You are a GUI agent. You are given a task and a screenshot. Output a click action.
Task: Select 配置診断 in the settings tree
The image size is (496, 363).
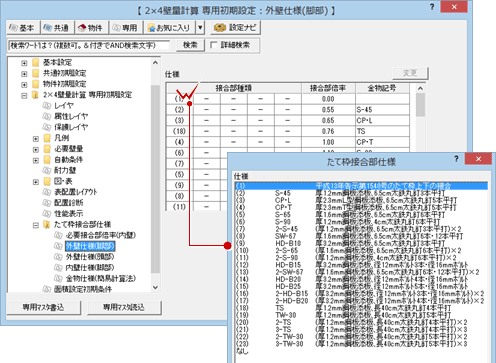point(69,203)
